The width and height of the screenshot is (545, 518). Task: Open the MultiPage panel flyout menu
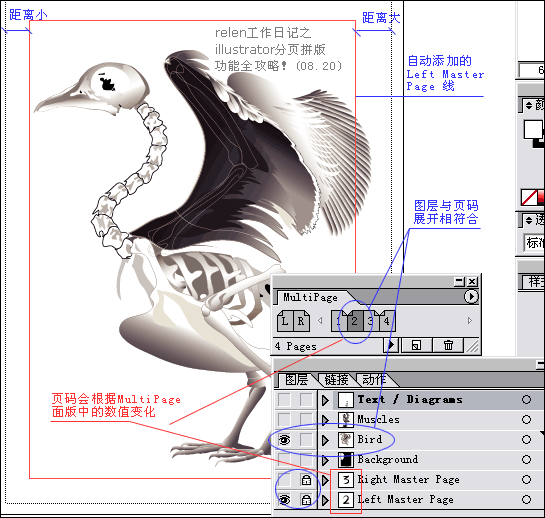[471, 297]
